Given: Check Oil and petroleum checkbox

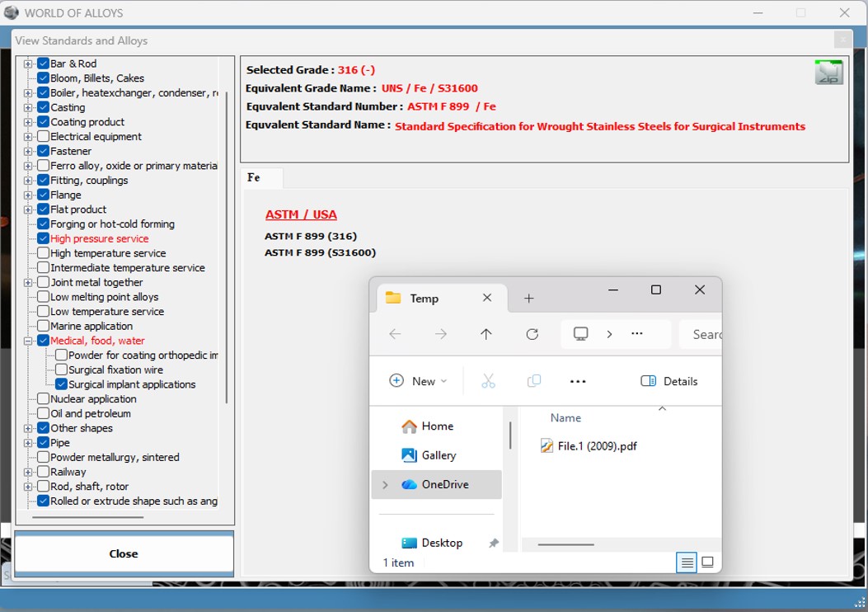Looking at the screenshot, I should pos(43,413).
